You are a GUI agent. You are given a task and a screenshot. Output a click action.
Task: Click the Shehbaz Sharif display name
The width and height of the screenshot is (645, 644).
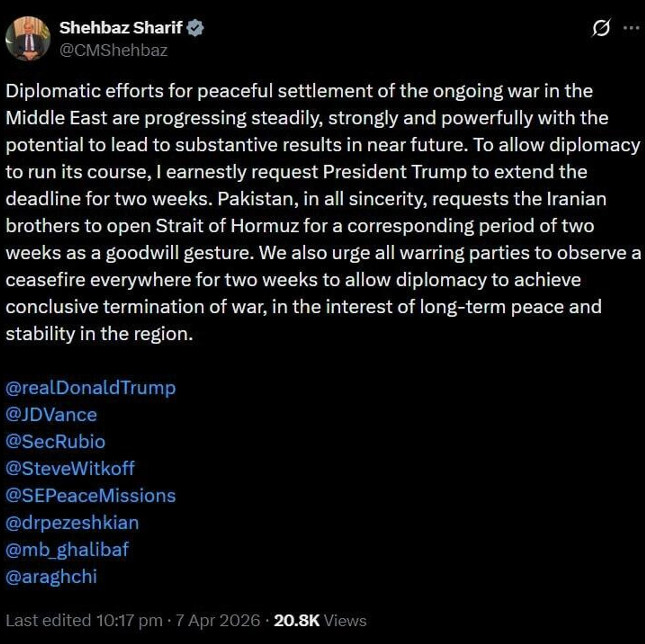[121, 28]
